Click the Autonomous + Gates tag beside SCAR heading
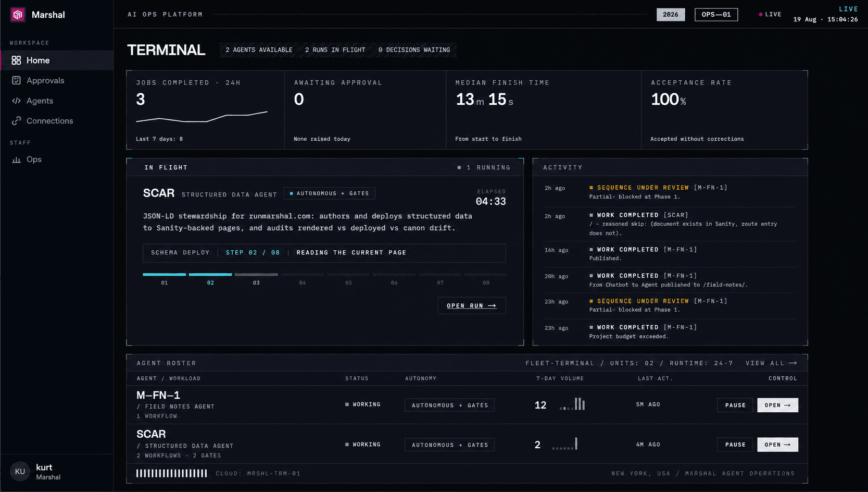Viewport: 868px width, 492px height. (x=330, y=193)
